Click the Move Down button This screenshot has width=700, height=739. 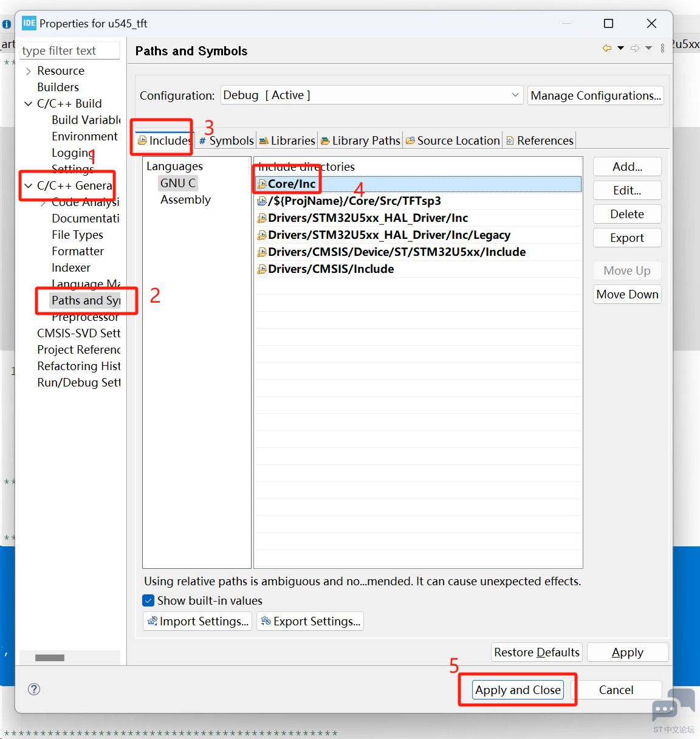click(627, 294)
